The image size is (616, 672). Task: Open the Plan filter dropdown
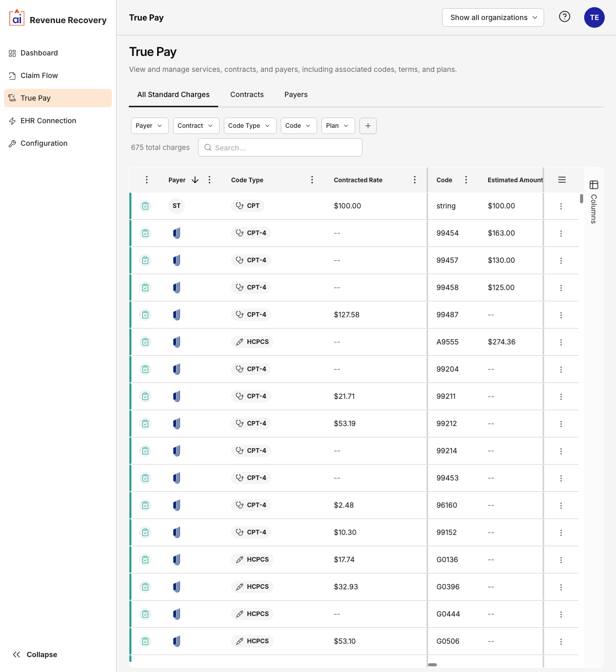pyautogui.click(x=338, y=125)
